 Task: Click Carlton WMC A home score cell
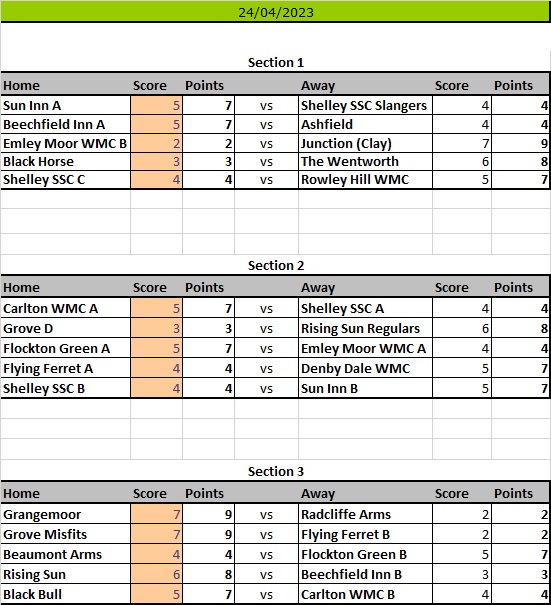[156, 308]
